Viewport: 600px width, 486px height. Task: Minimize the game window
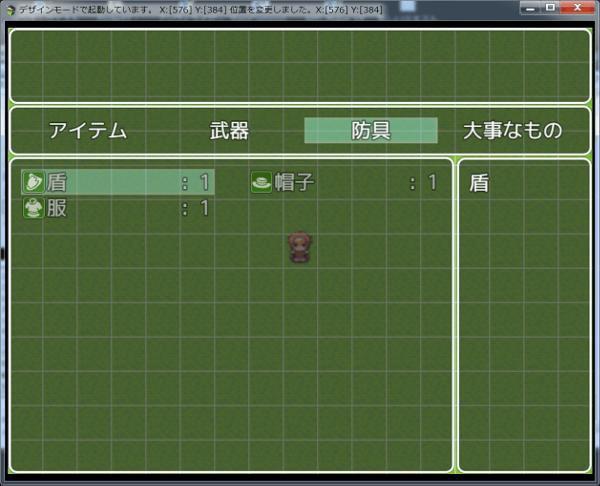pyautogui.click(x=530, y=8)
